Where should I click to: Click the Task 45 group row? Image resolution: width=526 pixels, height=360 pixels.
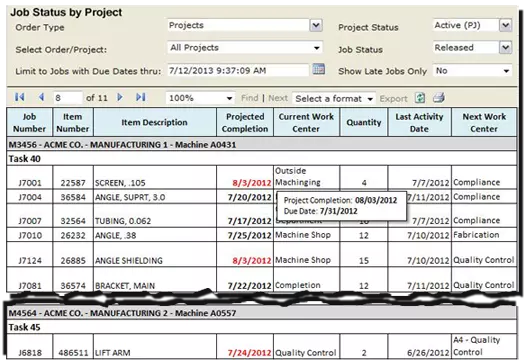[x=262, y=327]
